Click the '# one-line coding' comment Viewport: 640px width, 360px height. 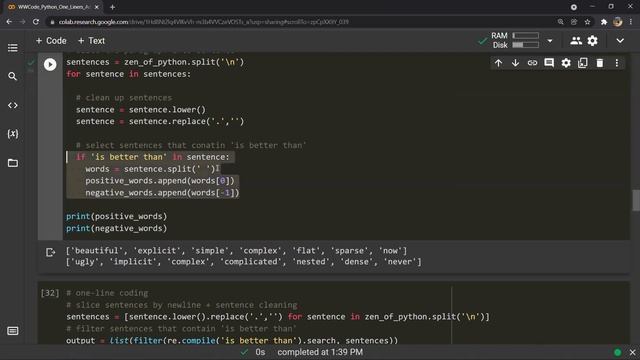point(107,293)
